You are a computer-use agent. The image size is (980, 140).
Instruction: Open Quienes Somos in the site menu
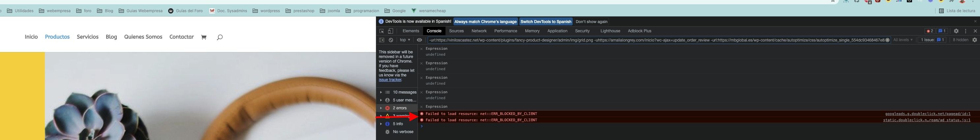click(143, 37)
